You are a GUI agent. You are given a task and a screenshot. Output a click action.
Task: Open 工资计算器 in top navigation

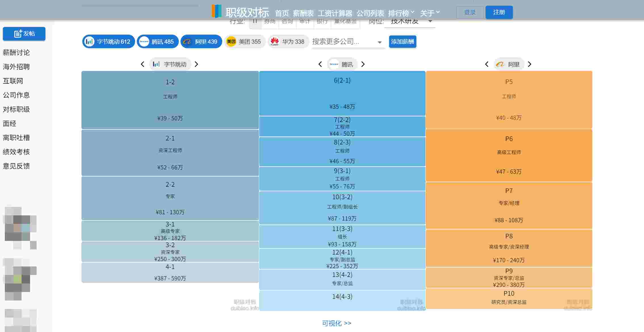[x=335, y=13]
